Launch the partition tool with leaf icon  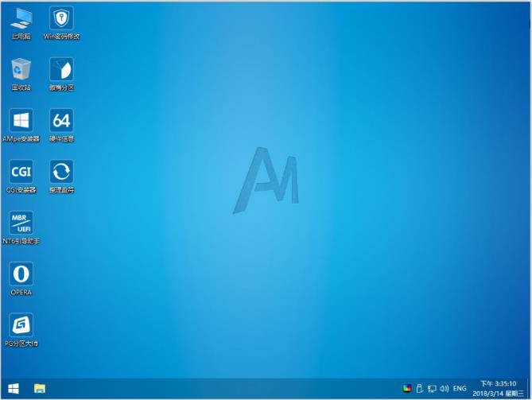coord(61,74)
